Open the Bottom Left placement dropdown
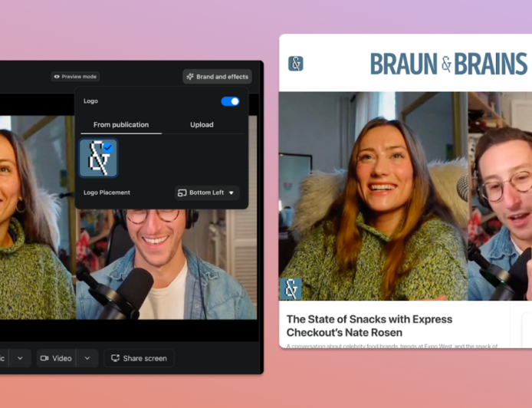 [x=207, y=192]
